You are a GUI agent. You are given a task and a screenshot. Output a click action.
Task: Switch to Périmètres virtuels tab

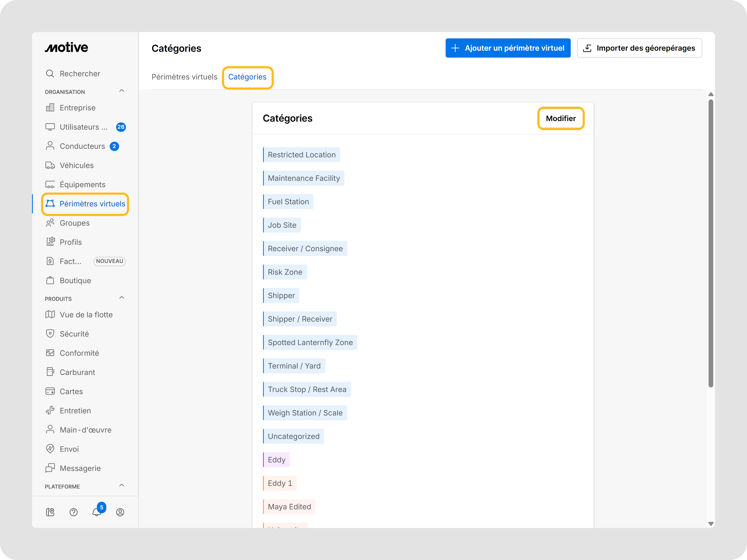point(184,77)
